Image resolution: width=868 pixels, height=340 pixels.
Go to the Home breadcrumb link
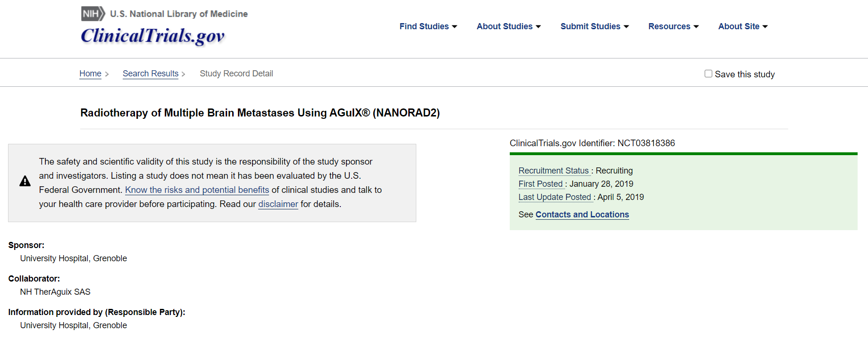coord(90,74)
